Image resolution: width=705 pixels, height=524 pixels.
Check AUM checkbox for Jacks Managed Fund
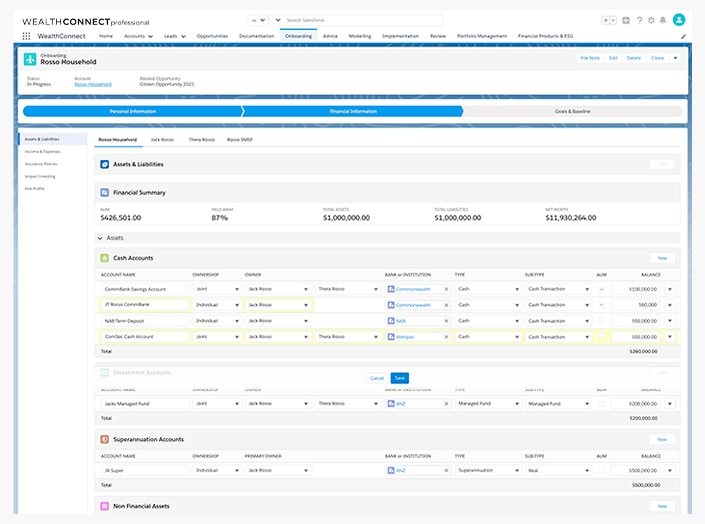coord(602,404)
